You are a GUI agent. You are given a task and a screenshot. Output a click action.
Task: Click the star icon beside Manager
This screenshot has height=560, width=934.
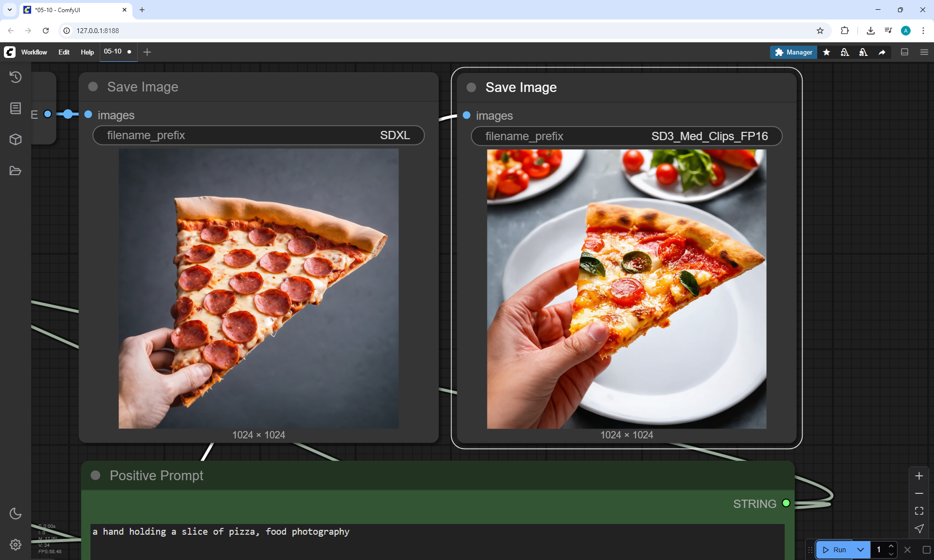point(826,52)
